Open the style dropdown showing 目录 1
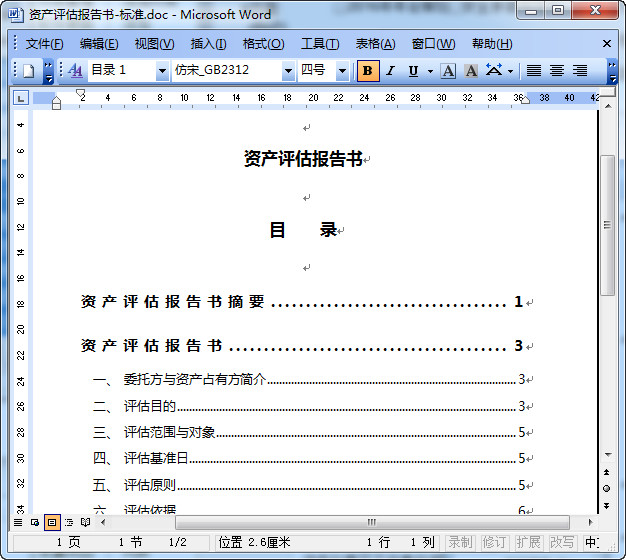626x560 pixels. 162,71
